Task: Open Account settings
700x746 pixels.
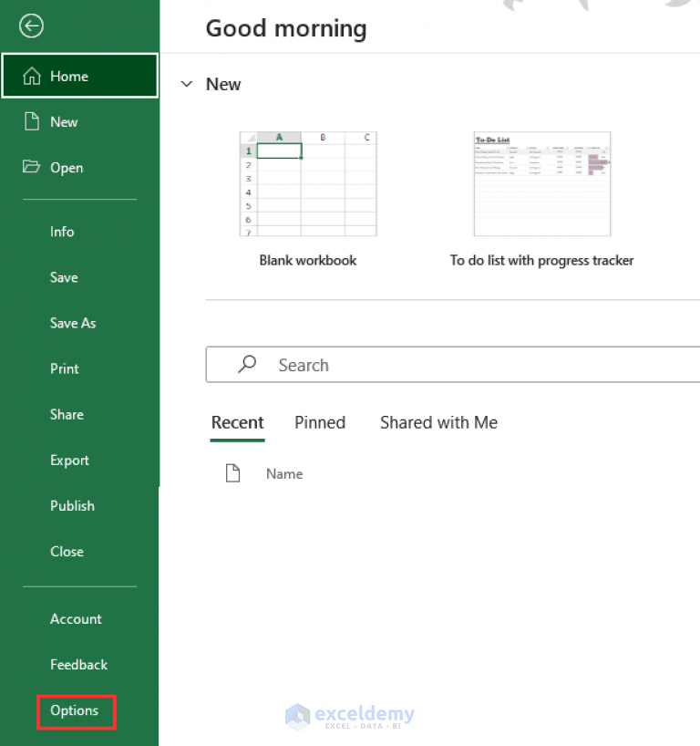Action: click(x=76, y=618)
